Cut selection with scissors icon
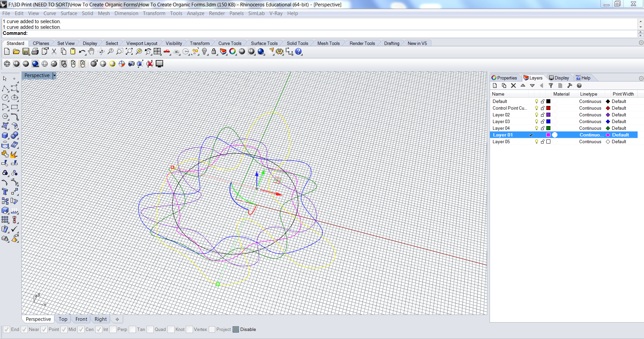644x339 pixels. 54,51
